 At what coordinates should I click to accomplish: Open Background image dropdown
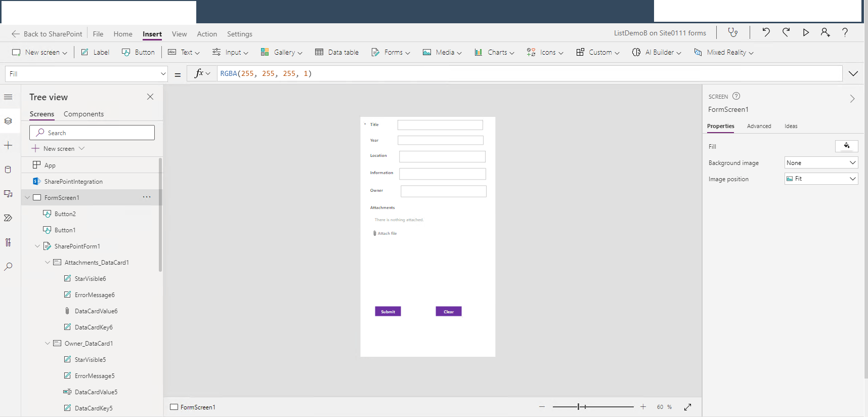click(x=821, y=162)
